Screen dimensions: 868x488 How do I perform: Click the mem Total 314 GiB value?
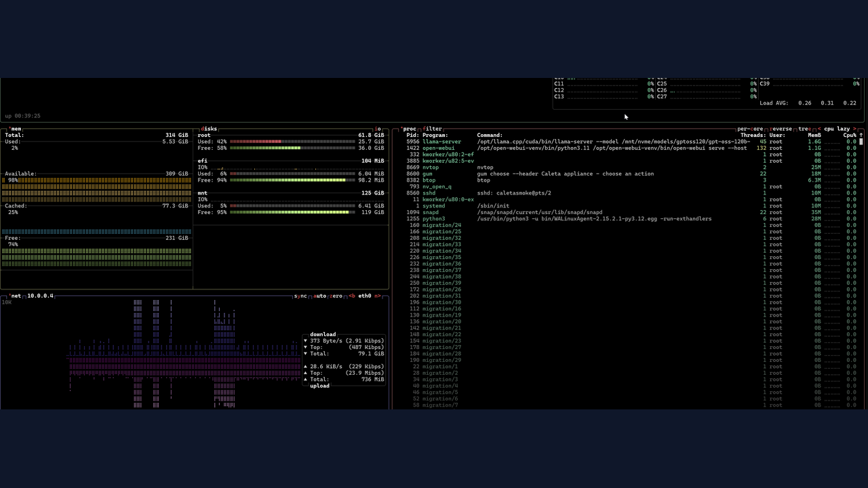(177, 135)
